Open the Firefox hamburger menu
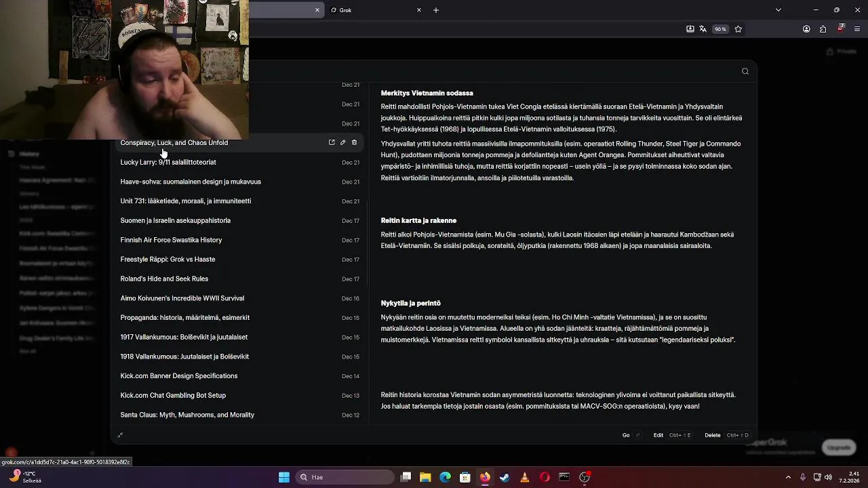Image resolution: width=868 pixels, height=488 pixels. pyautogui.click(x=857, y=29)
